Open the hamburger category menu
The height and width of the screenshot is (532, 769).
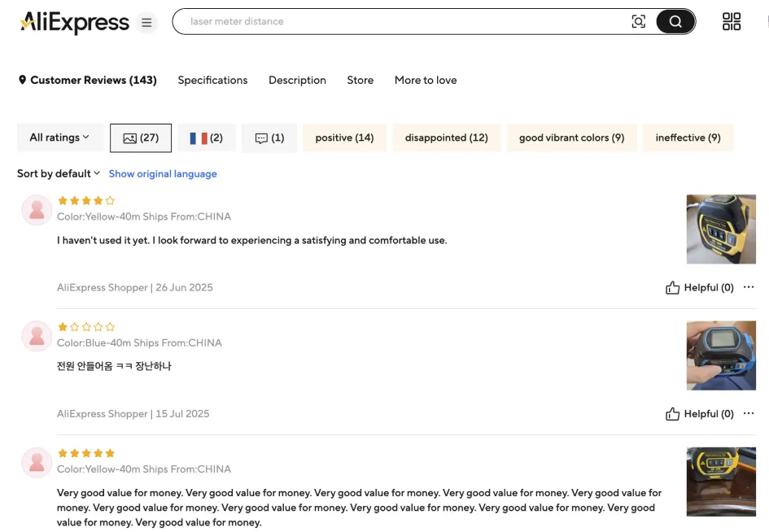(x=146, y=23)
